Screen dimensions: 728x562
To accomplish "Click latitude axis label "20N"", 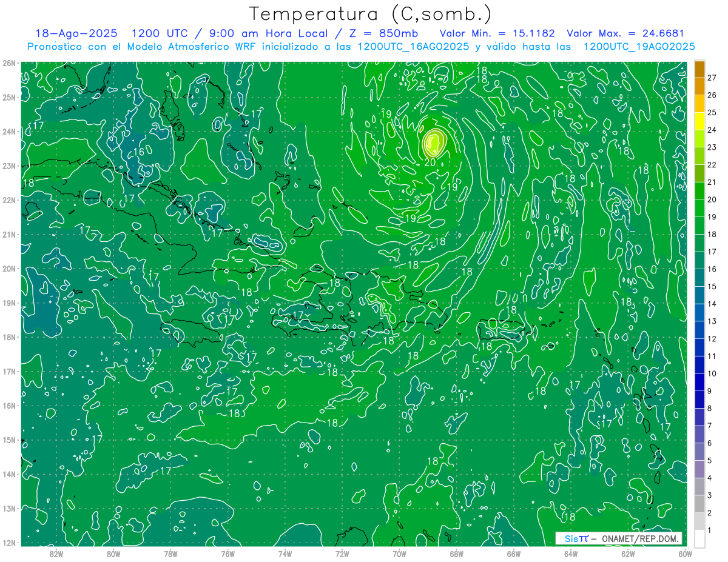I will pos(8,269).
